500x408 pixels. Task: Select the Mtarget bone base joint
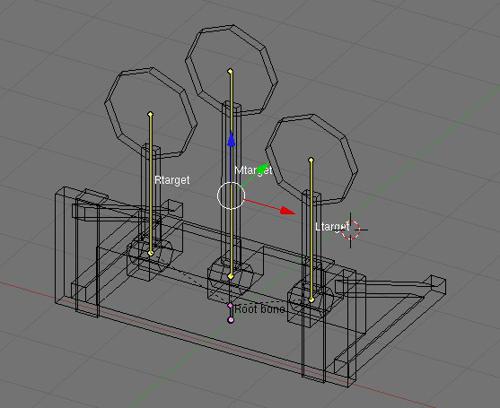pos(231,276)
